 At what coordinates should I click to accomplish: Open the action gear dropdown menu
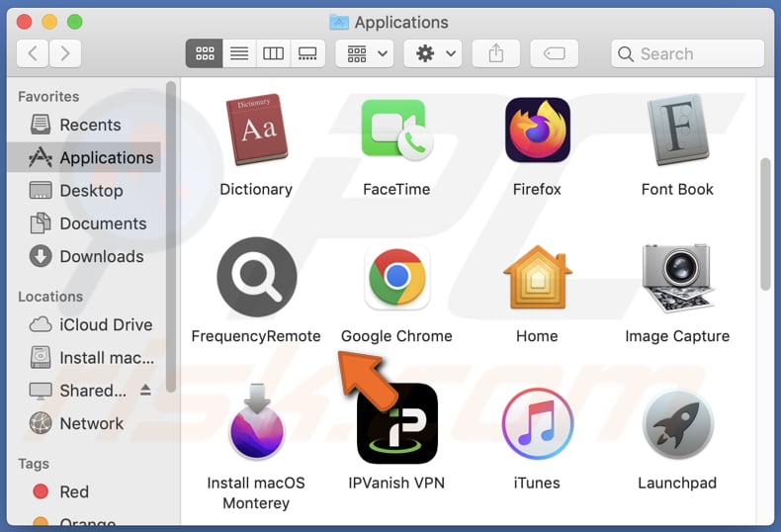tap(433, 53)
